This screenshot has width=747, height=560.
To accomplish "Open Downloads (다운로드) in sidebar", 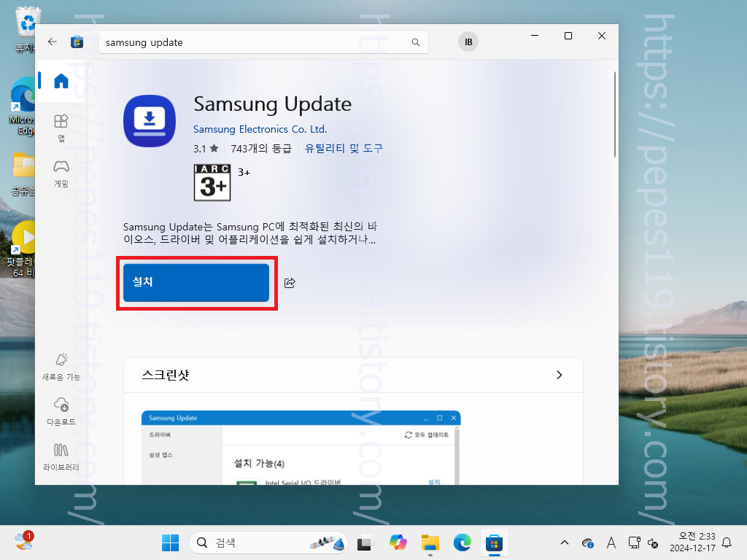I will click(61, 411).
